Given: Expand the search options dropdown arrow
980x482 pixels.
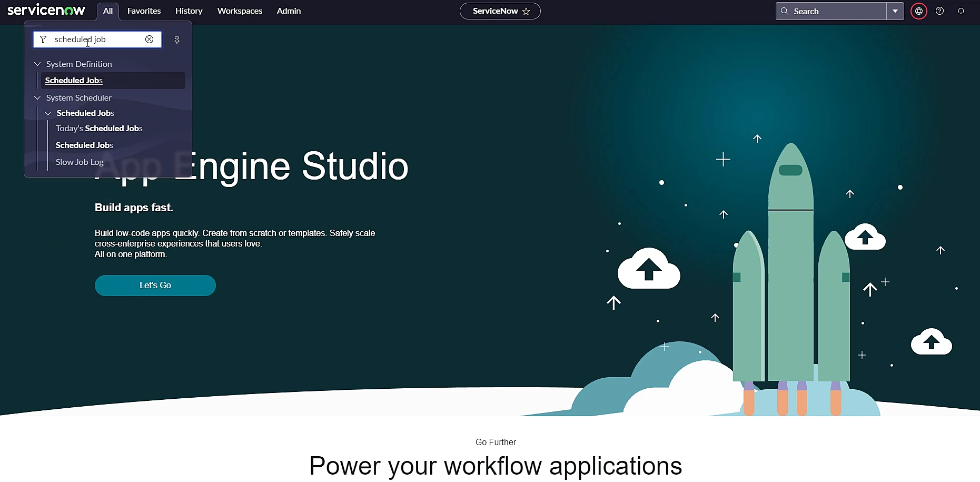Looking at the screenshot, I should pyautogui.click(x=895, y=11).
